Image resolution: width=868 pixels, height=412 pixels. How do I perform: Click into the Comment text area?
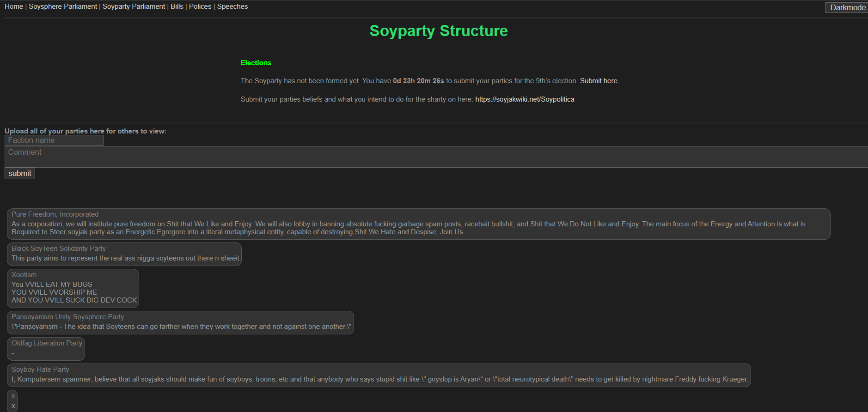[434, 157]
